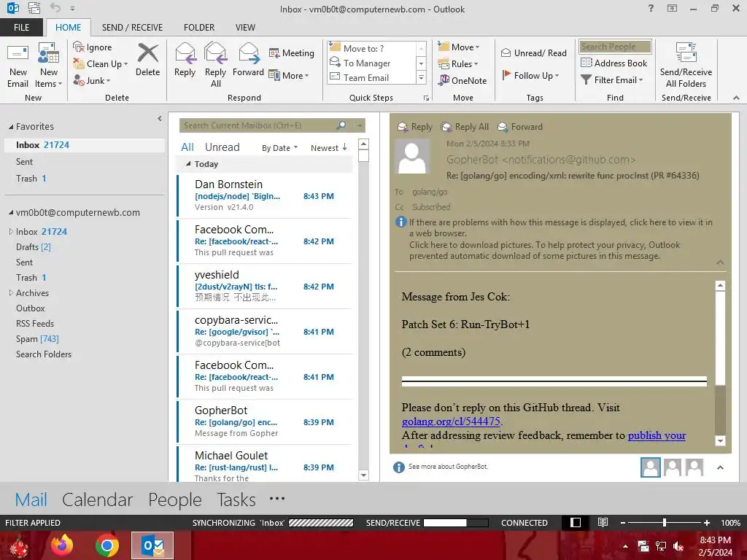Select the To Manager quick step
The width and height of the screenshot is (747, 560).
pos(366,63)
